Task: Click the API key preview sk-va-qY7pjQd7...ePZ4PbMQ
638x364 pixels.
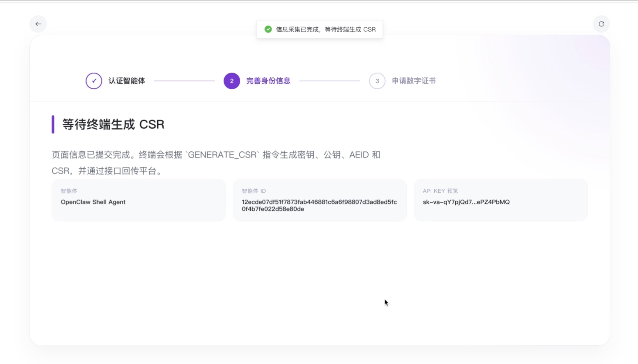Action: coord(466,202)
